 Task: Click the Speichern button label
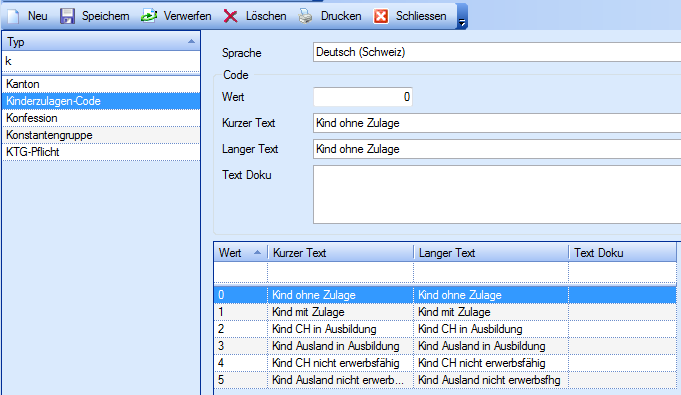tap(106, 16)
